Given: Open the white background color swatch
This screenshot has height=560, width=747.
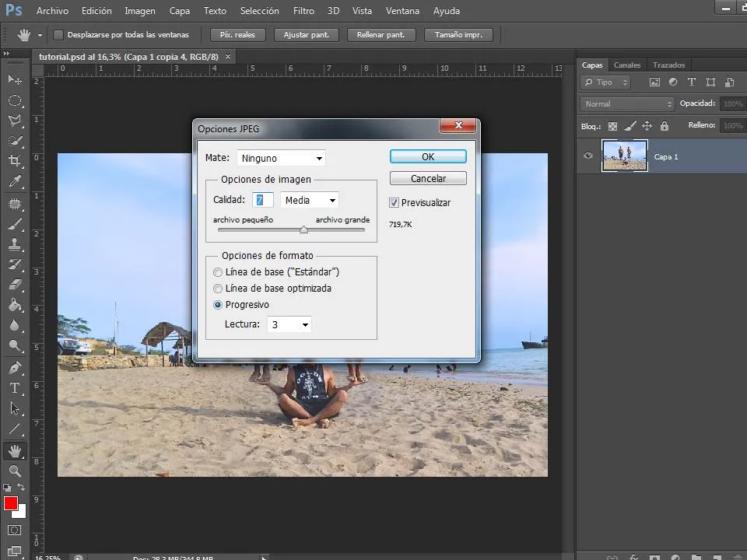Looking at the screenshot, I should 20,513.
